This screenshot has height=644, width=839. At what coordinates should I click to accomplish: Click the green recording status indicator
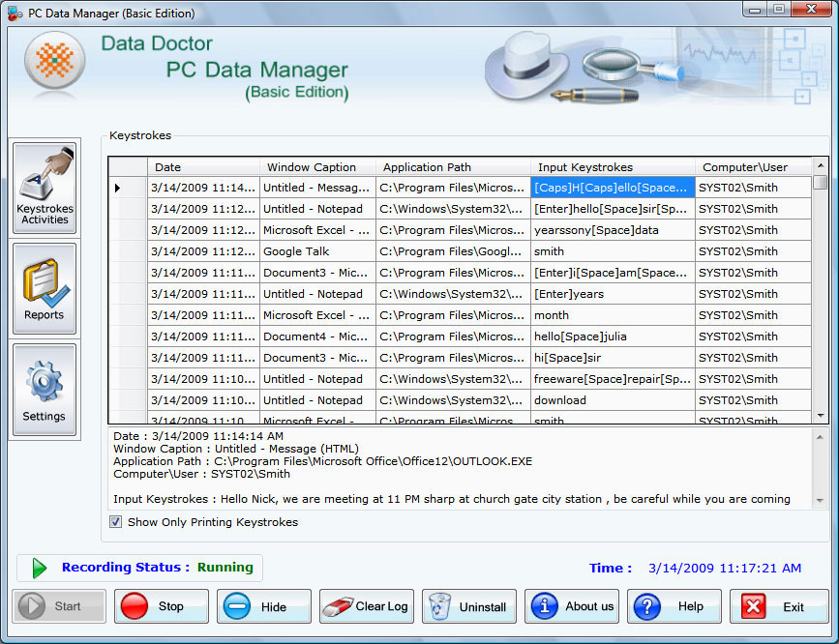click(39, 568)
